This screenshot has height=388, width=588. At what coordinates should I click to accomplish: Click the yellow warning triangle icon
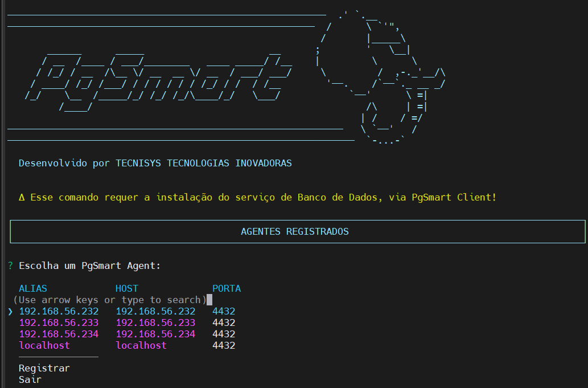22,197
